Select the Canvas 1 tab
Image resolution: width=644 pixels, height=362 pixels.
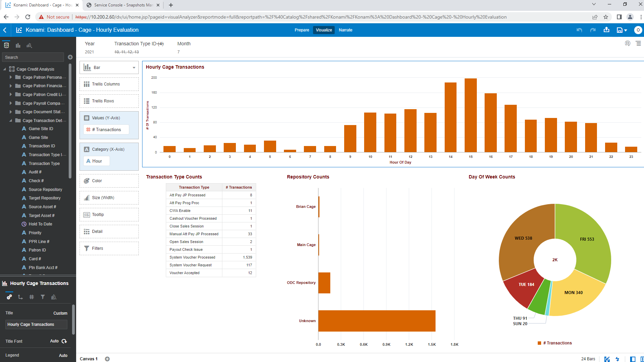pyautogui.click(x=89, y=359)
